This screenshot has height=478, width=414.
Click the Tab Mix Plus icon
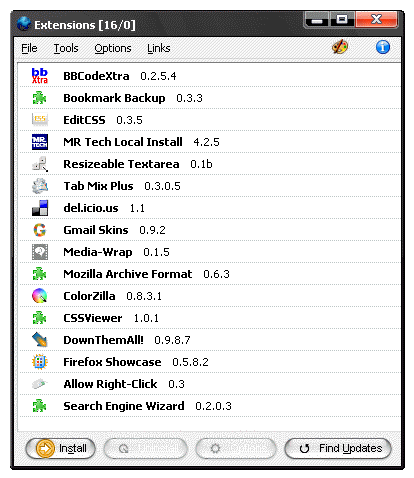pos(40,186)
